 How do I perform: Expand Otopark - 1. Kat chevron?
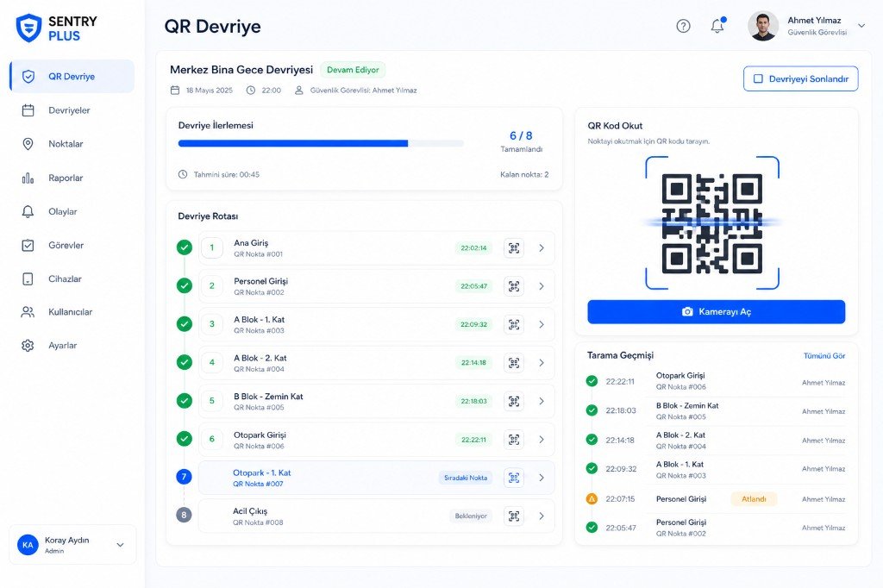[x=542, y=478]
